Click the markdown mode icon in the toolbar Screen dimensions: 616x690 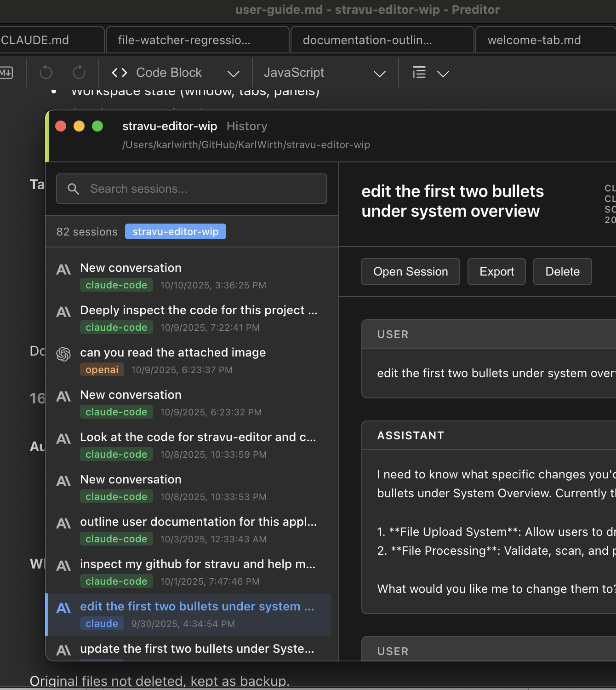(x=6, y=73)
